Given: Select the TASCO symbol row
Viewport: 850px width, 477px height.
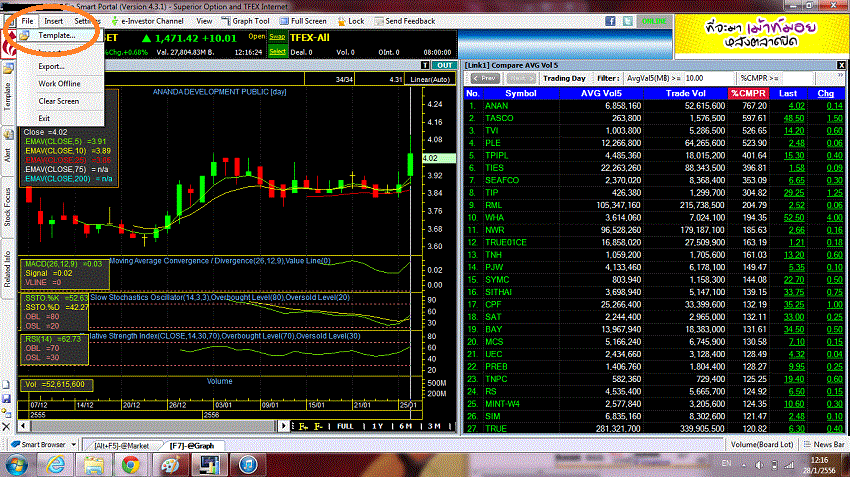Looking at the screenshot, I should (654, 118).
